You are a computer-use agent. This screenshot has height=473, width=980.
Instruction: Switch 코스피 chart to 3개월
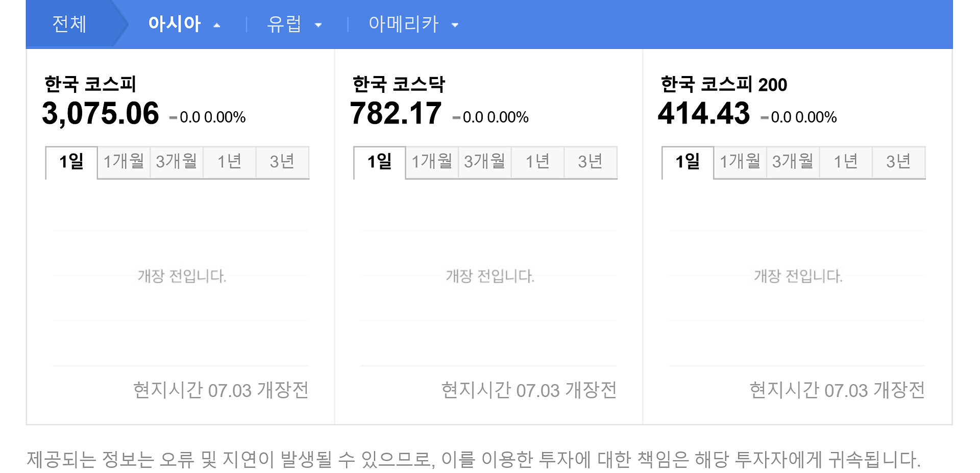click(x=177, y=162)
